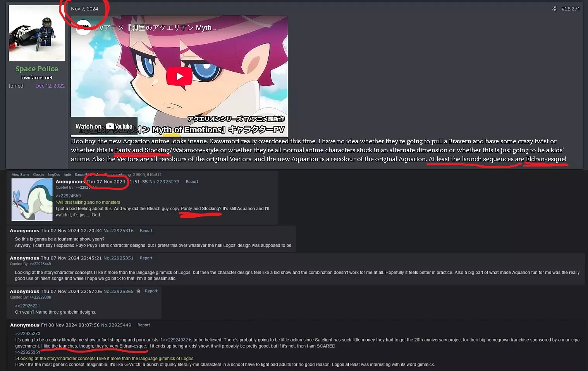Open Space Police's LEGO avatar image
This screenshot has height=371, width=588.
click(x=37, y=33)
